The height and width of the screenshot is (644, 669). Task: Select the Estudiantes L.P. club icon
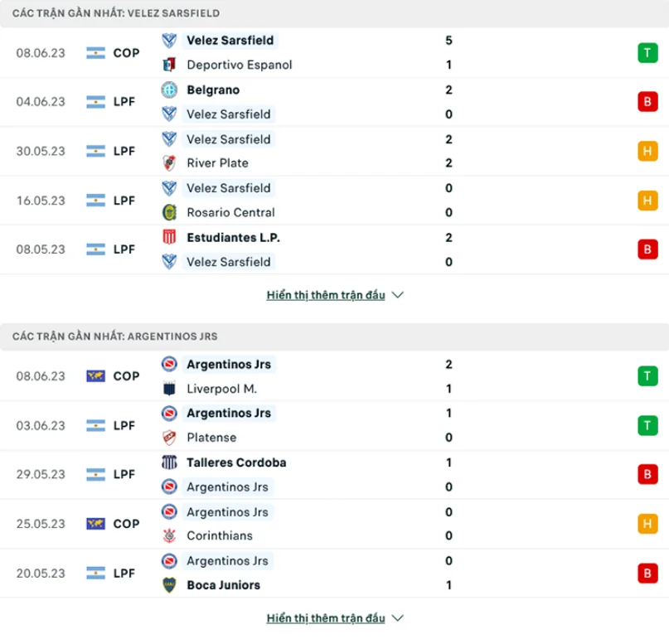(170, 237)
